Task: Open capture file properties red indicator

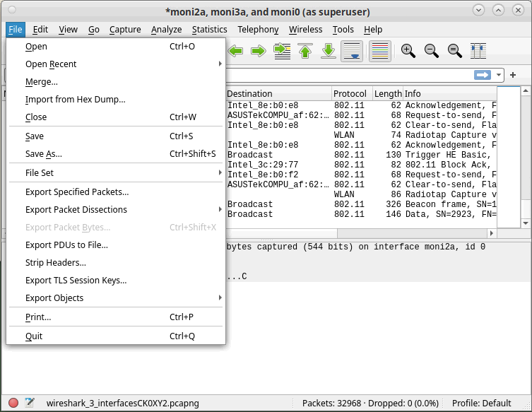Action: [x=13, y=403]
